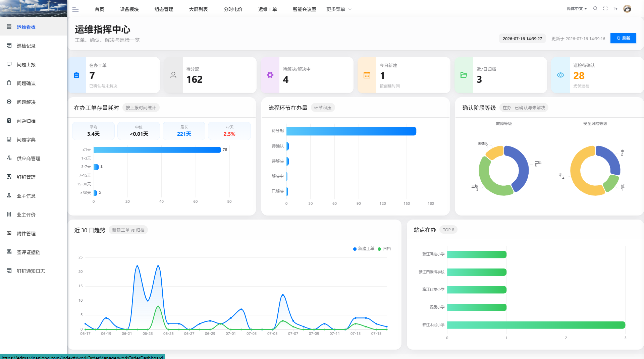Toggle the 新建工单 legend series
The width and height of the screenshot is (644, 359).
pos(364,249)
